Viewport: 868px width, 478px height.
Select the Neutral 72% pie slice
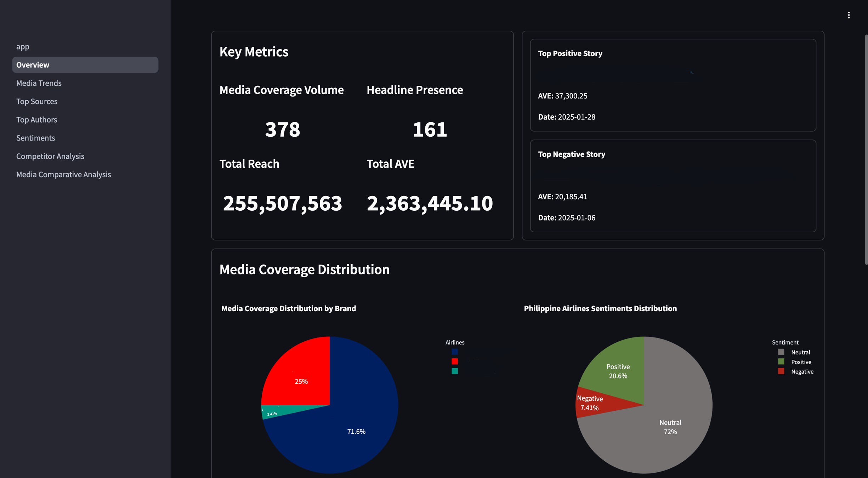pyautogui.click(x=670, y=427)
